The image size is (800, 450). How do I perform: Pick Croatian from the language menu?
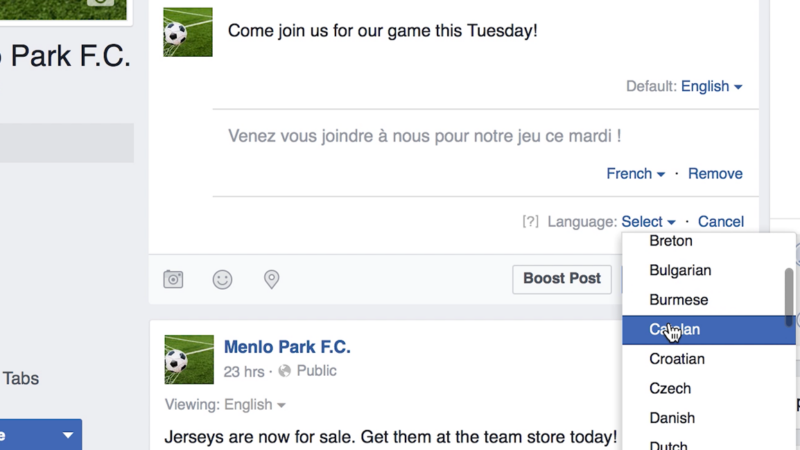(x=677, y=359)
